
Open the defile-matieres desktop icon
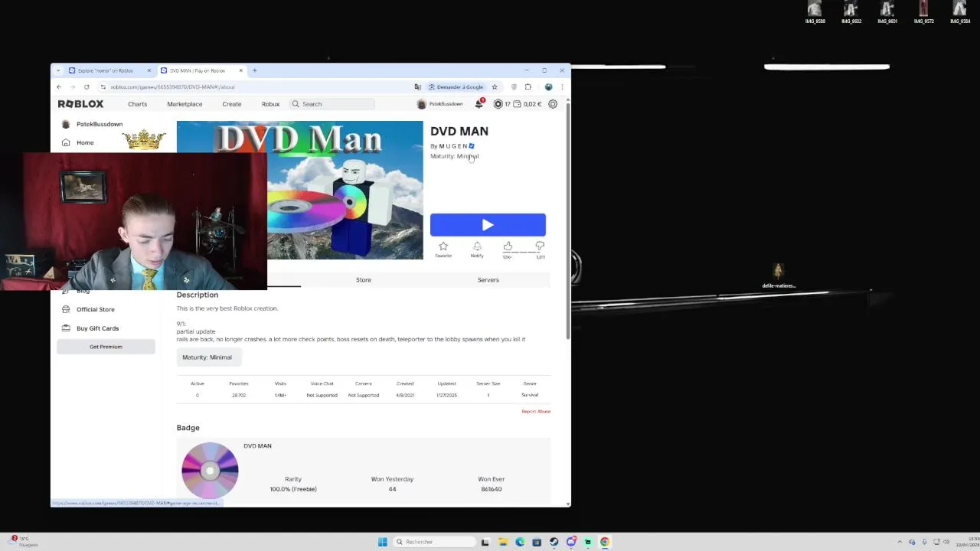point(779,276)
